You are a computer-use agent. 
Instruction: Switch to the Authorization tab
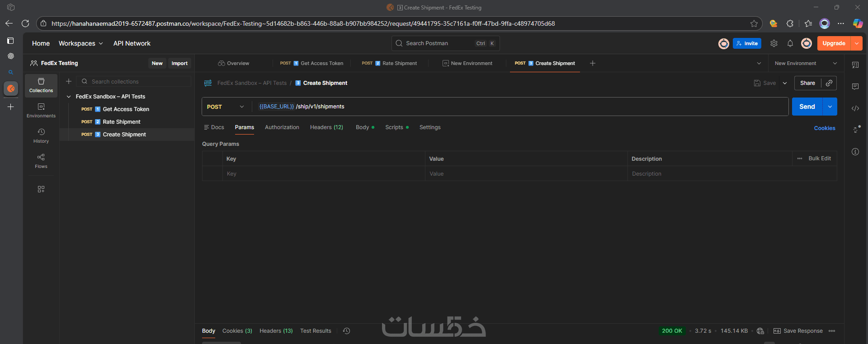[x=282, y=127]
